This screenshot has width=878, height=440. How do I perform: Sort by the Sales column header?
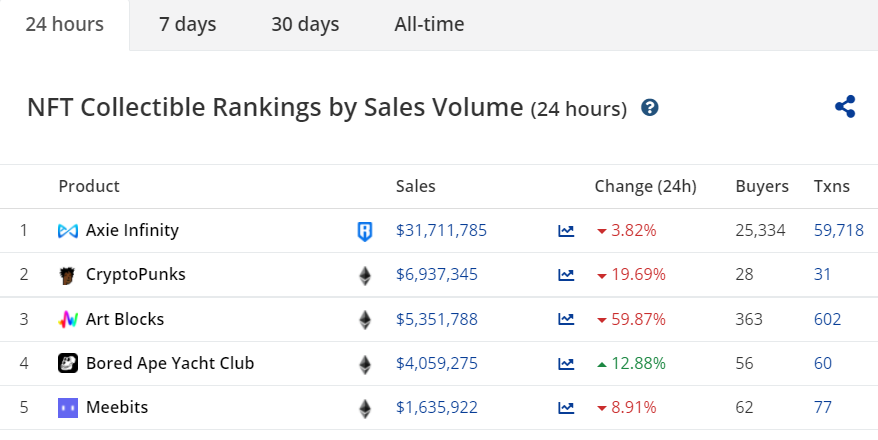[415, 186]
